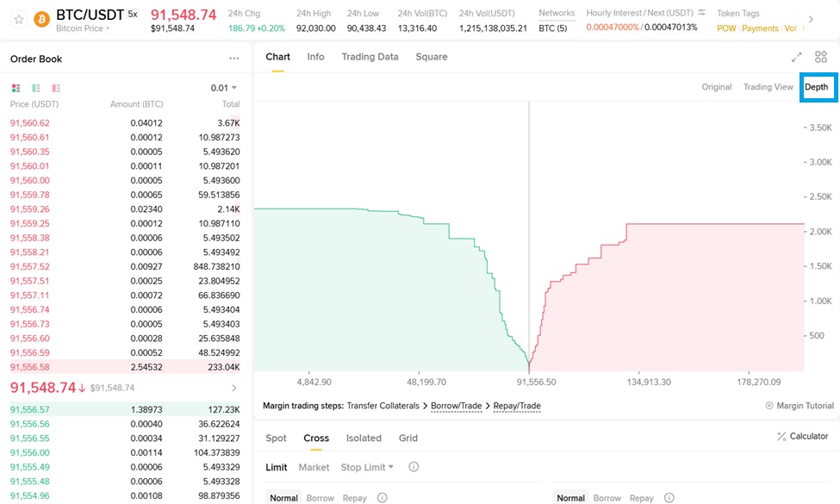Select the combined buy/sell order book view
Image resolution: width=840 pixels, height=504 pixels.
pyautogui.click(x=15, y=88)
